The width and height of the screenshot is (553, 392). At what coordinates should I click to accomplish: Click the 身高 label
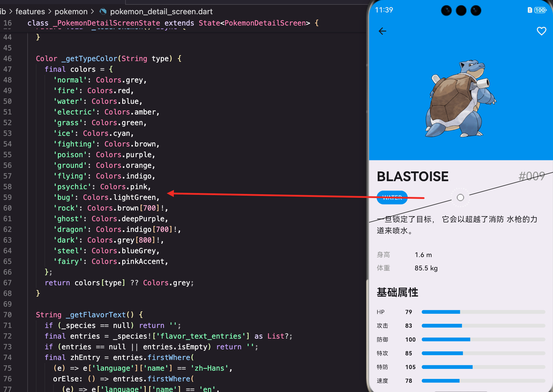383,255
